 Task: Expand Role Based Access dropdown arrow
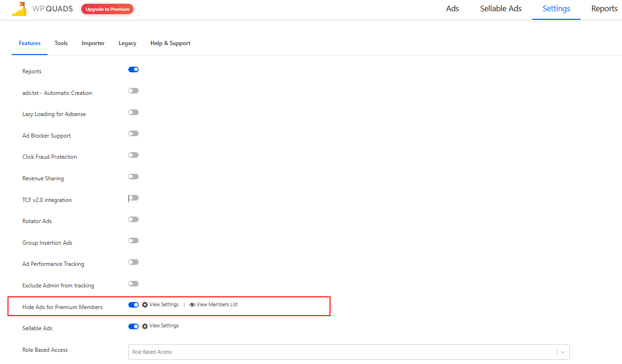[563, 352]
